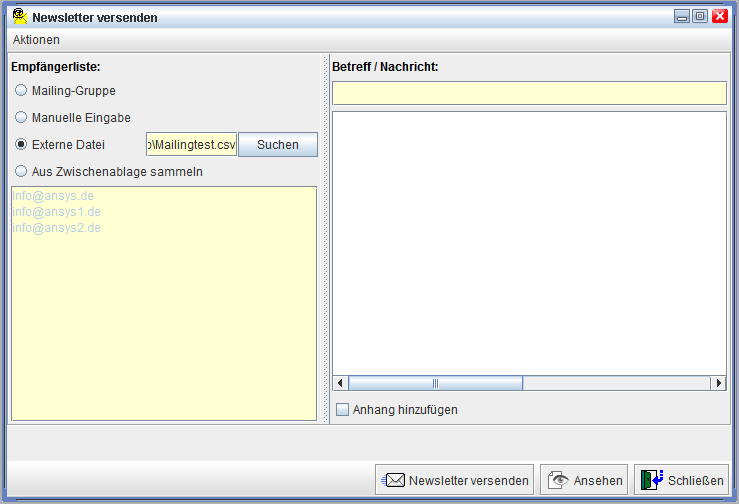Viewport: 739px width, 504px height.
Task: Select the Externe Datei radio button
Action: coord(21,144)
